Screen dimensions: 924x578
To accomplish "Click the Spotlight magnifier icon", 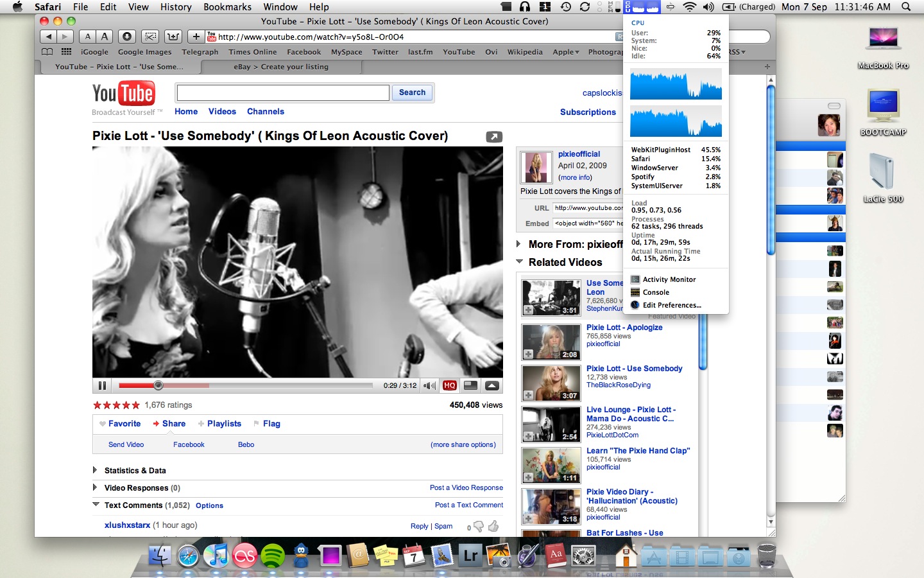I will (x=906, y=7).
